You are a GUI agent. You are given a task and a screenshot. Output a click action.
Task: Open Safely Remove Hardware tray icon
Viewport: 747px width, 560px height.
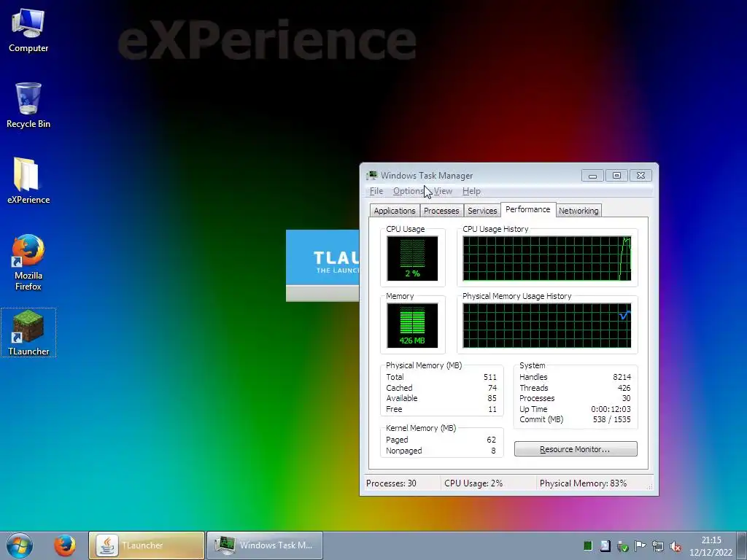(x=622, y=546)
